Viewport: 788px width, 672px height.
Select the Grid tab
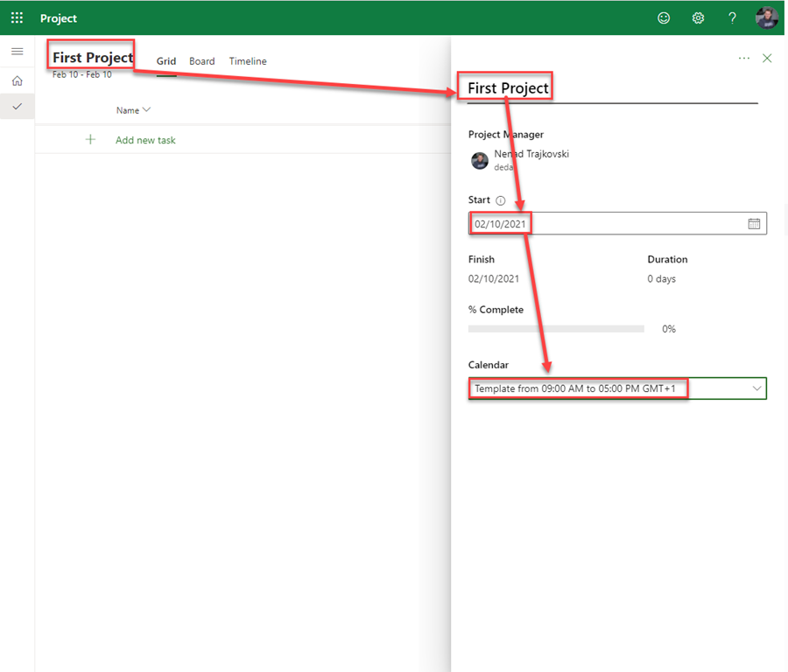point(165,61)
